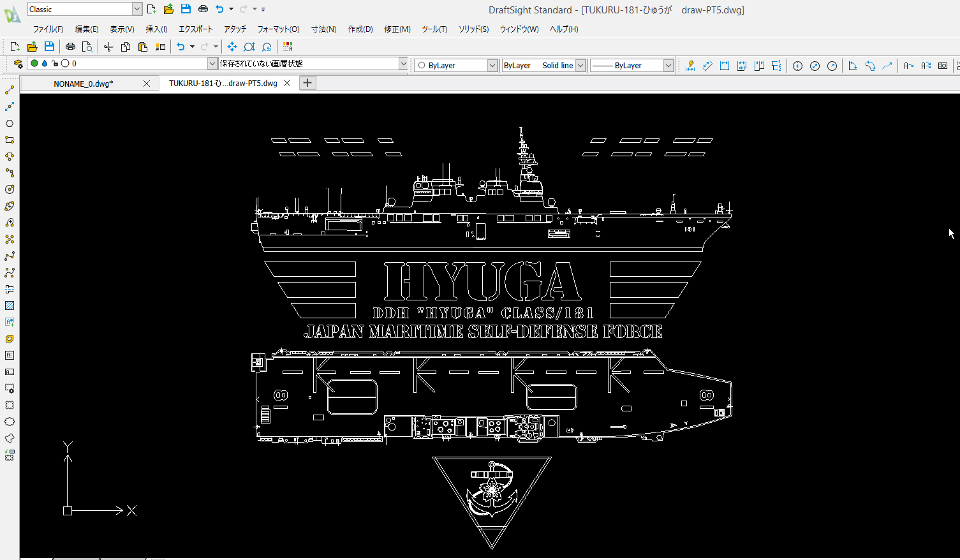This screenshot has height=560, width=960.
Task: Switch to TUKURU-181 draw-PT5.dwg tab
Action: pos(223,84)
